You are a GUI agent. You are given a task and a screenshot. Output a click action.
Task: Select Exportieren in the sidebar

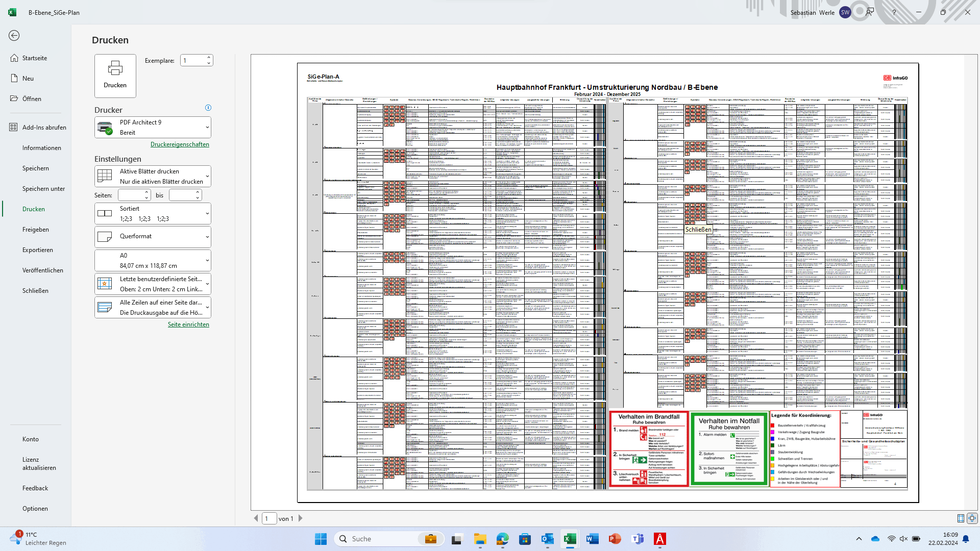(38, 250)
